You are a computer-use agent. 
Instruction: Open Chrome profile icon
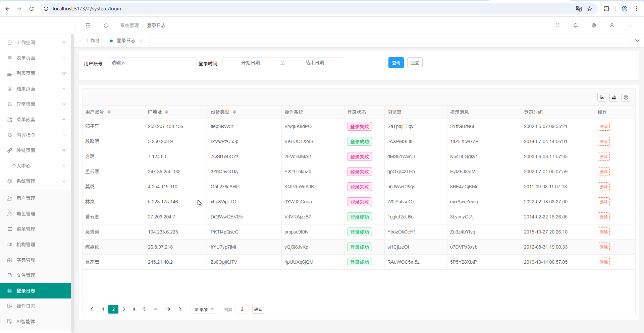pyautogui.click(x=625, y=9)
